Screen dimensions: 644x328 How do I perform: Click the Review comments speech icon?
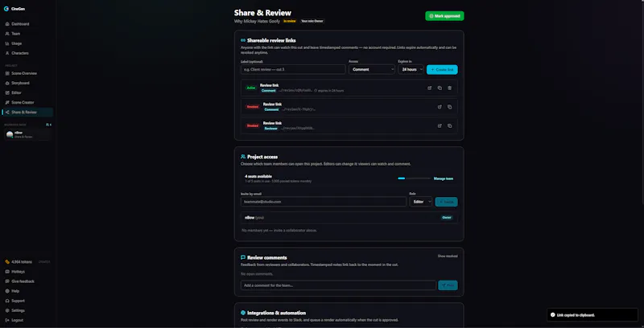tap(243, 258)
